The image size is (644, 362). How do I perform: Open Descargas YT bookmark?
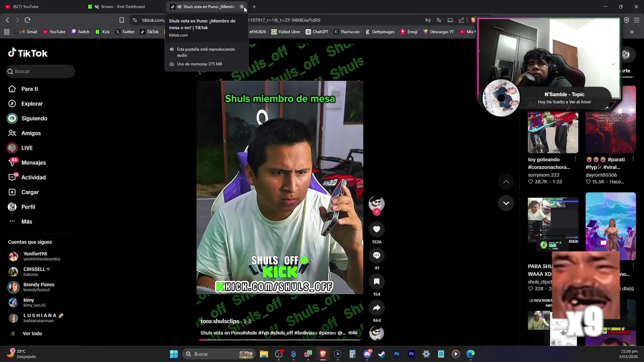point(438,32)
